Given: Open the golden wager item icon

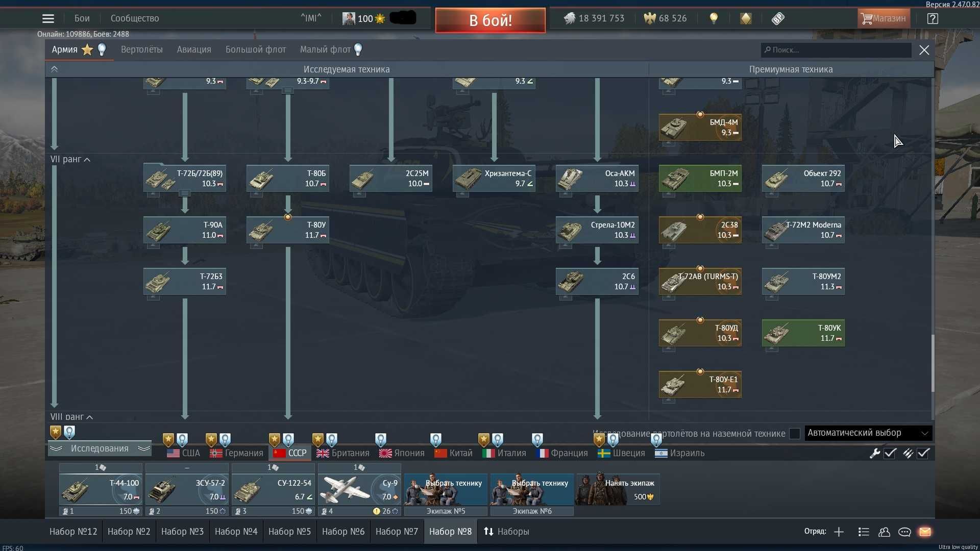Looking at the screenshot, I should 746,18.
